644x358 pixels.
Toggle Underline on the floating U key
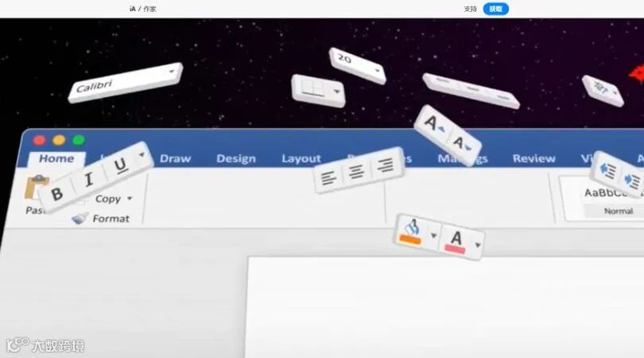pos(120,165)
